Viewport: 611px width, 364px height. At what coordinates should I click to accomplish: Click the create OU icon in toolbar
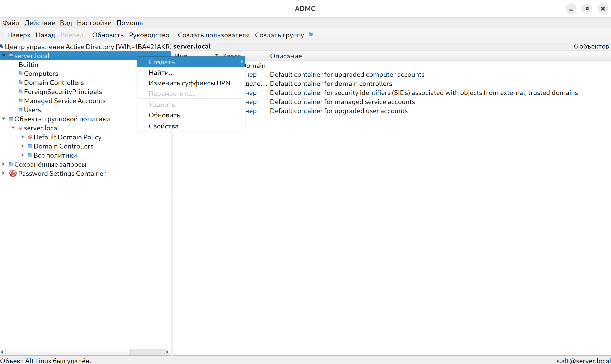311,35
